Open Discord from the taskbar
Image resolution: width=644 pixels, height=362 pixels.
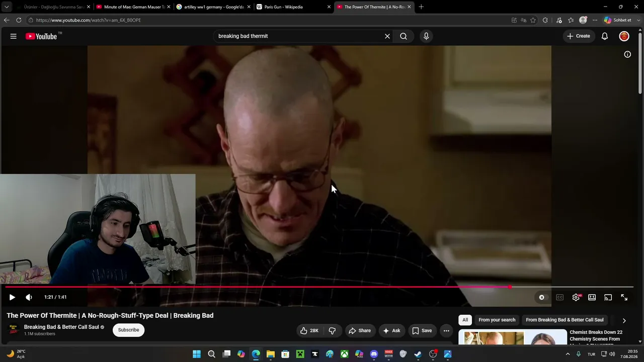click(x=374, y=354)
